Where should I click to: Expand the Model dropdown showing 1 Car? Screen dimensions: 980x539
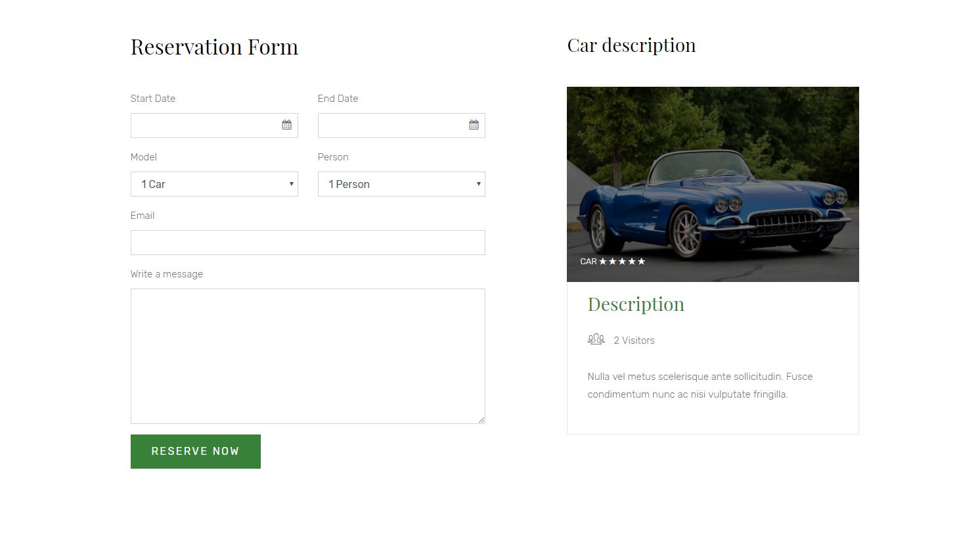[214, 184]
